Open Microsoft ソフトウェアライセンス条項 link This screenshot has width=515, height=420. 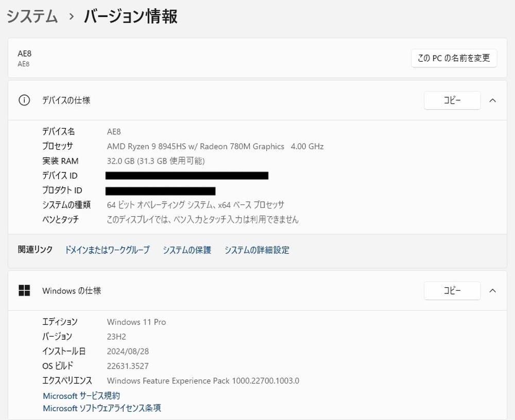[x=102, y=408]
